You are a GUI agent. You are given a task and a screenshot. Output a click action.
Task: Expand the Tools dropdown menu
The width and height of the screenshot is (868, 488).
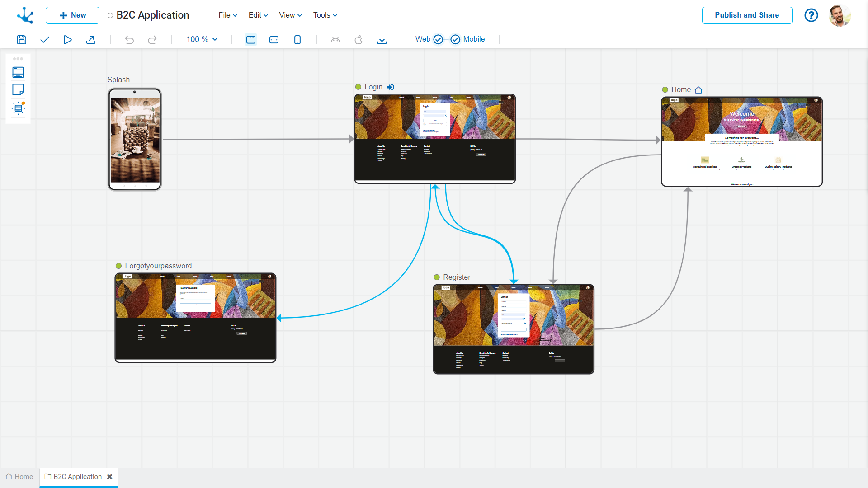click(325, 15)
